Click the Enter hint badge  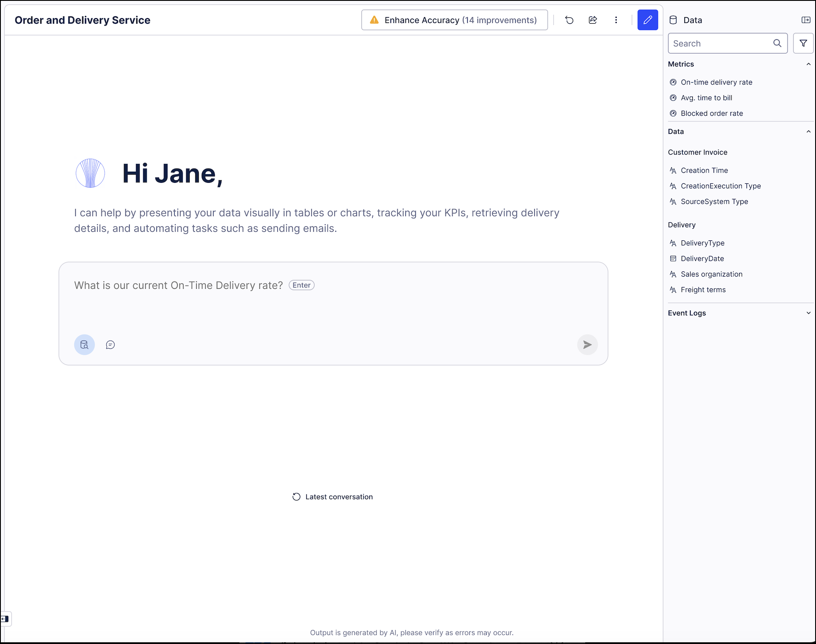[x=301, y=285]
